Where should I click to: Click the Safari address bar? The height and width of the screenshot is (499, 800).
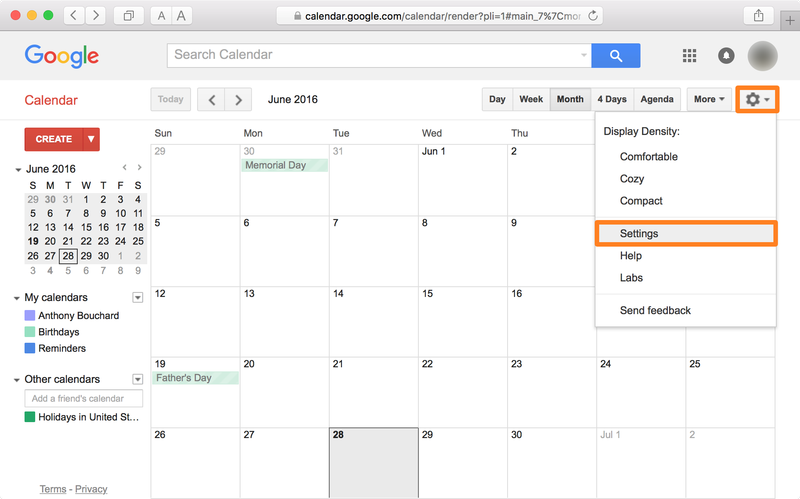point(439,16)
